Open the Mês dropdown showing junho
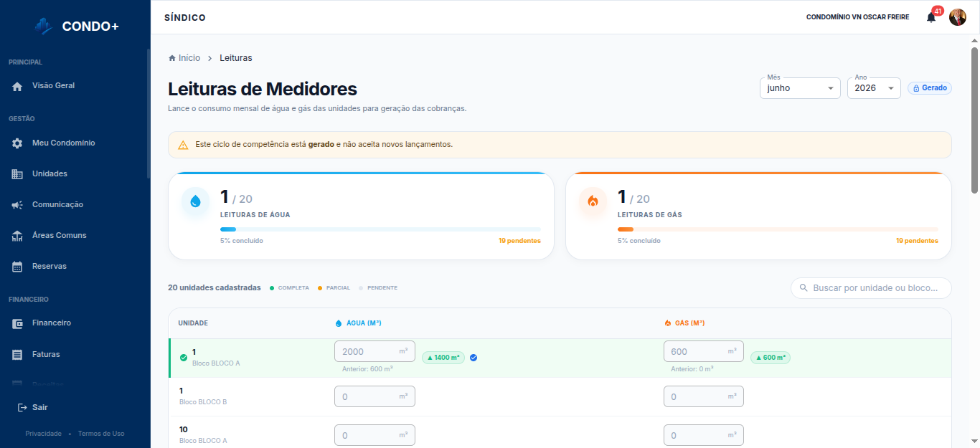 point(800,88)
